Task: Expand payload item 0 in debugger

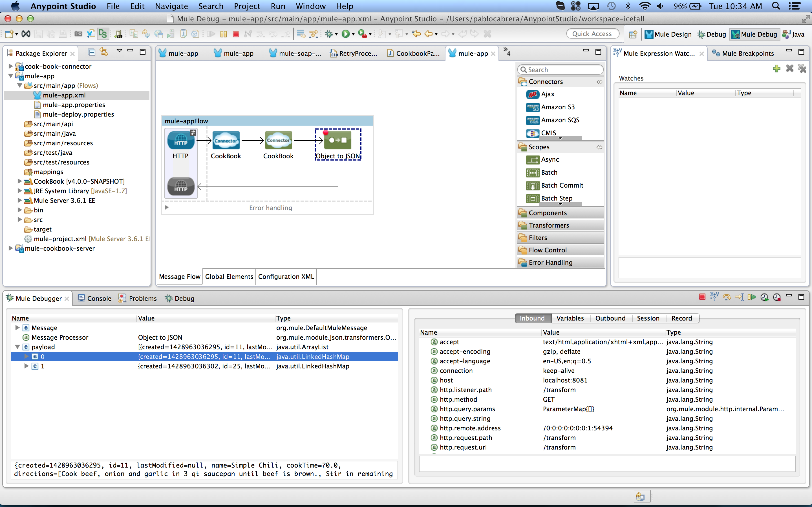Action: 26,357
